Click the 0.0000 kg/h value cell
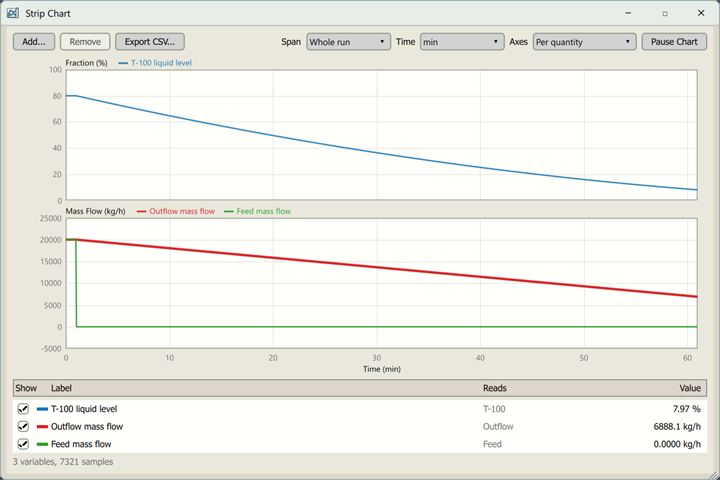This screenshot has width=720, height=480. click(x=677, y=444)
